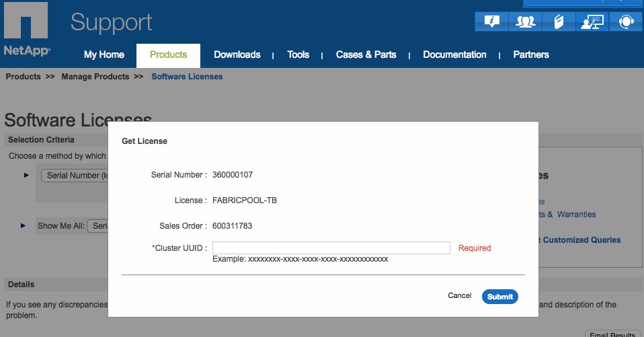Open the Downloads menu
Viewport: 644px width, 337px height.
[x=237, y=54]
